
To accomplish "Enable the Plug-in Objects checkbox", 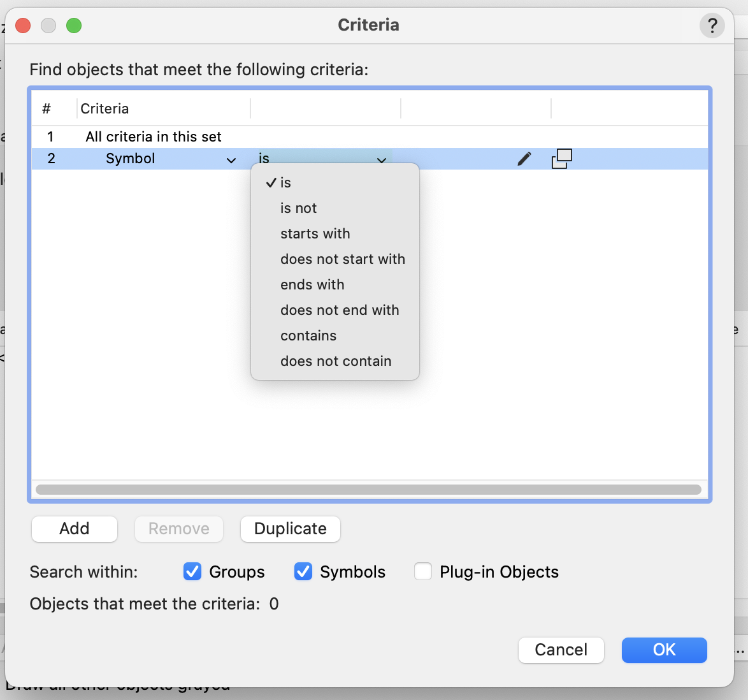I will pyautogui.click(x=423, y=571).
